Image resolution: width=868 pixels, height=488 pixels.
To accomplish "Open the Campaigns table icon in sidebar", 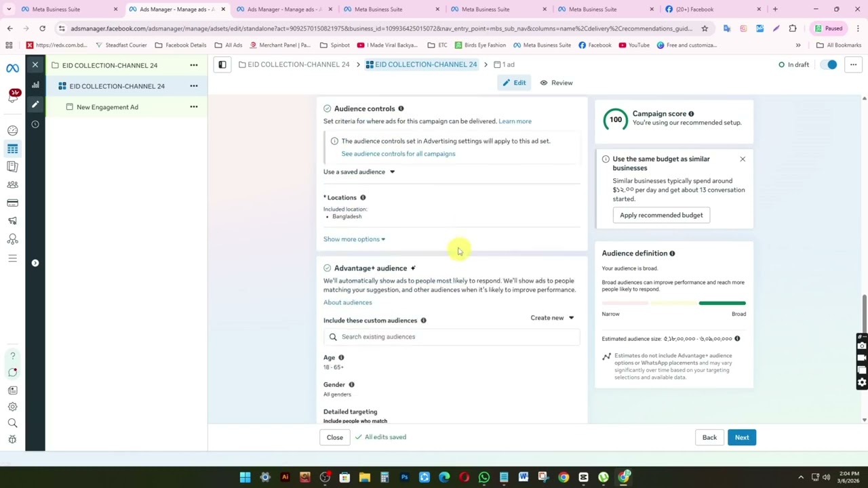I will (x=12, y=148).
